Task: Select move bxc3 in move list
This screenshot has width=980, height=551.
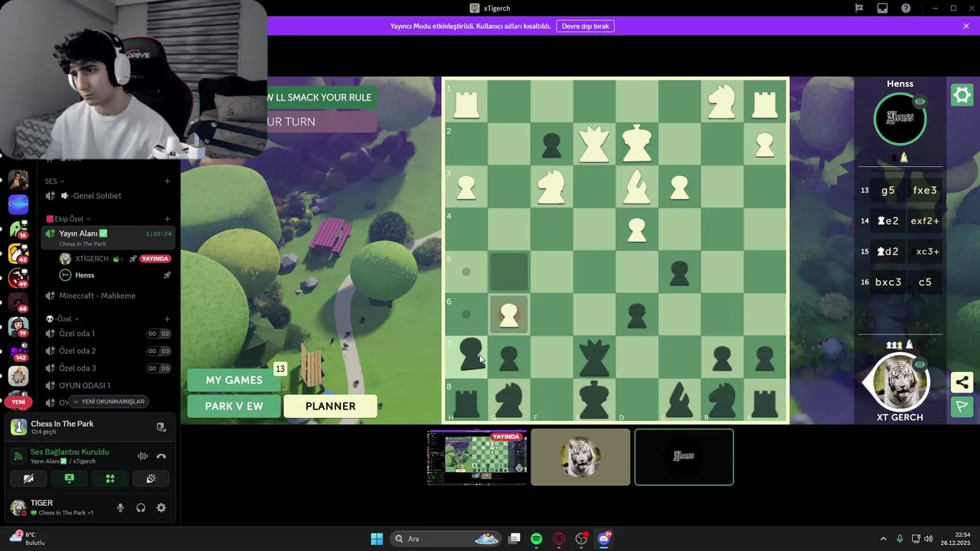Action: 888,282
